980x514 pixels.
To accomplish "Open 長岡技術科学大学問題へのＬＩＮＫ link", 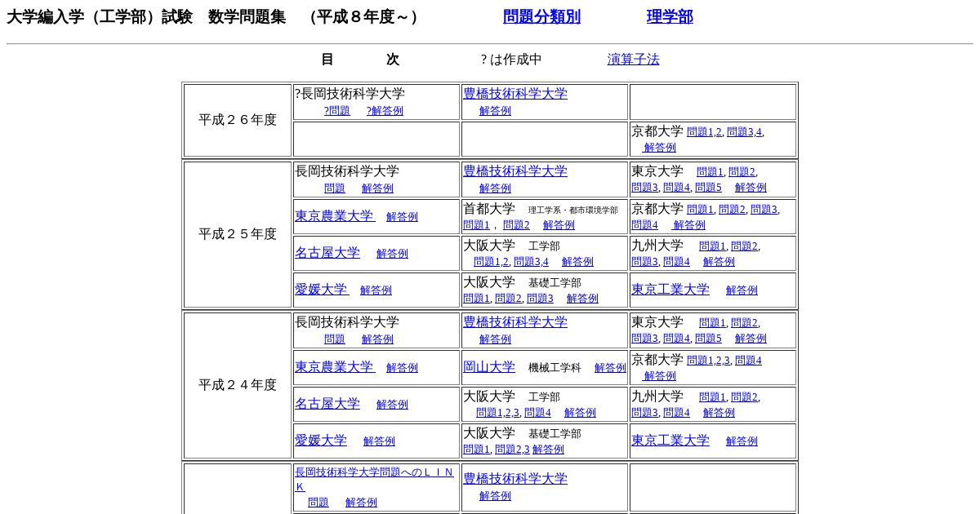I will tap(374, 479).
